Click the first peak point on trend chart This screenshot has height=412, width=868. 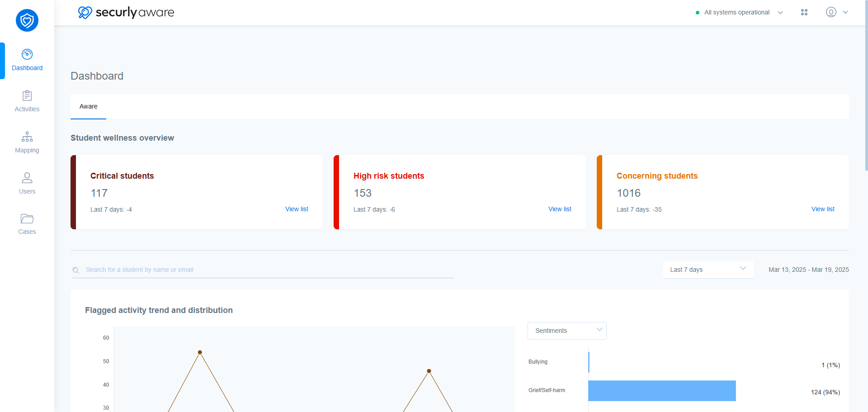200,352
